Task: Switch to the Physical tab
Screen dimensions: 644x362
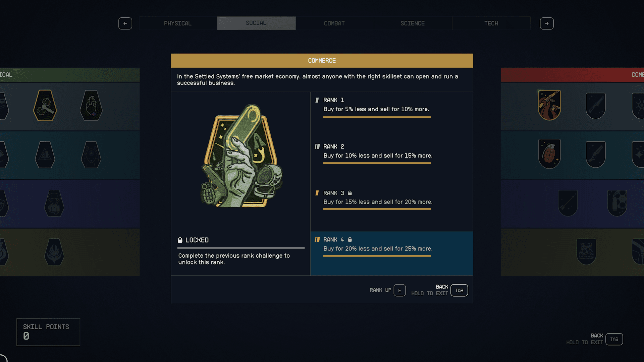Action: 178,23
